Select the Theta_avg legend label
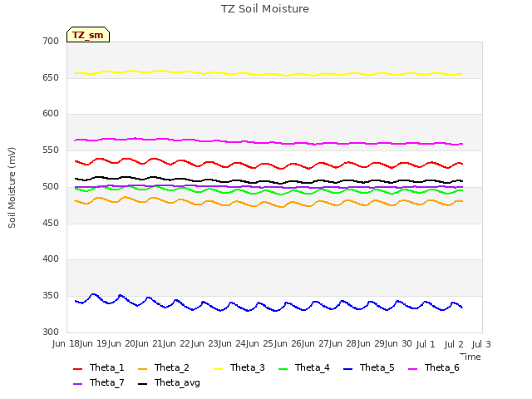The height and width of the screenshot is (399, 532). click(x=177, y=382)
